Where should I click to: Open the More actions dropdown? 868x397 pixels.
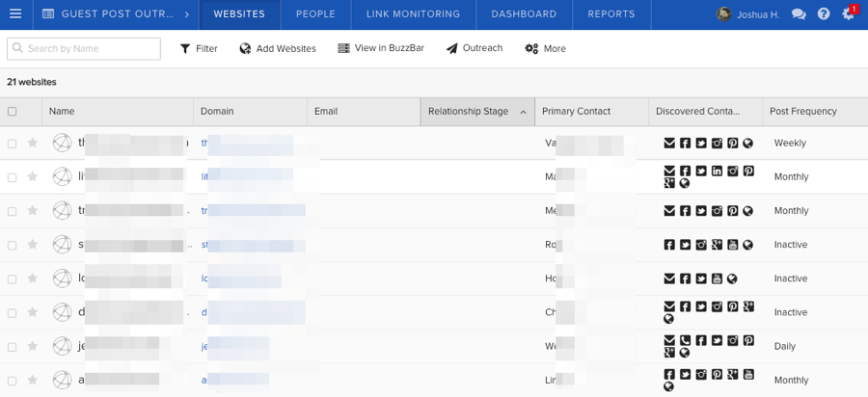pos(545,48)
